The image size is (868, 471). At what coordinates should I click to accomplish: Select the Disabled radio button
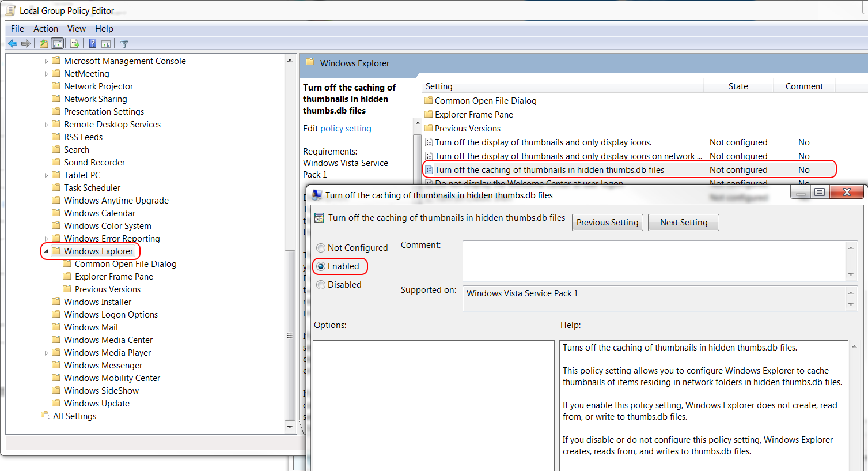coord(321,285)
